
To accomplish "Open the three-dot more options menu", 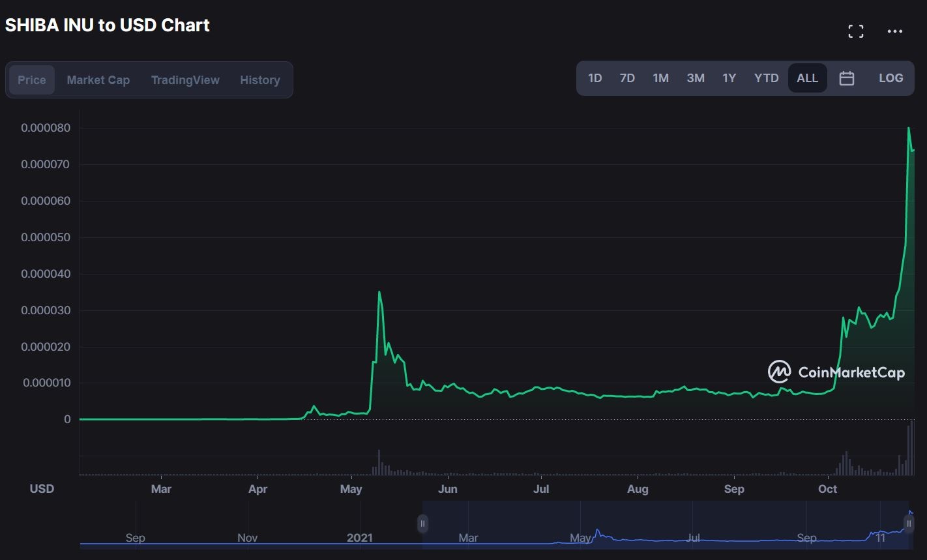I will tap(894, 31).
